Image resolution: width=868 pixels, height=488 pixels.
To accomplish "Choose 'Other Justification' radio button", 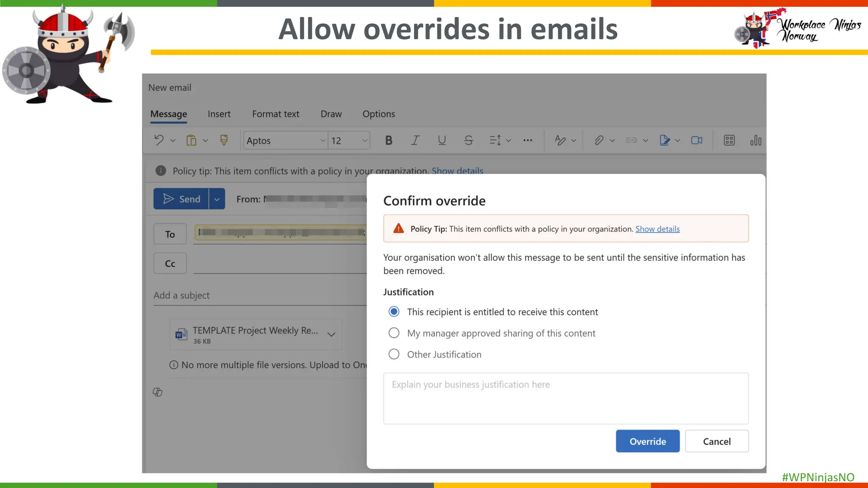I will pyautogui.click(x=394, y=354).
